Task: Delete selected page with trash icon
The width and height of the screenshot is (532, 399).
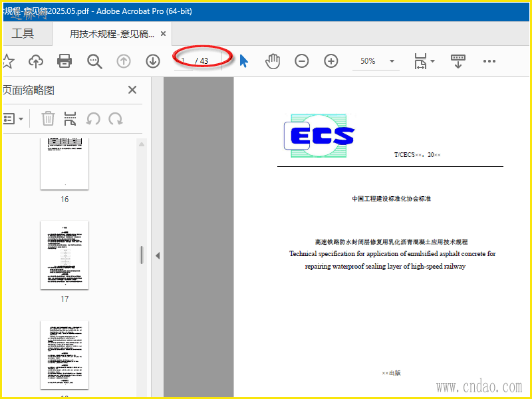Action: [x=48, y=119]
